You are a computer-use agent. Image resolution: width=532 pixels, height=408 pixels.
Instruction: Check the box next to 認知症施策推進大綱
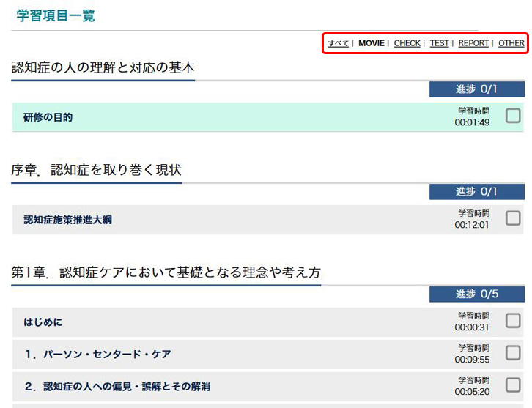tap(513, 218)
